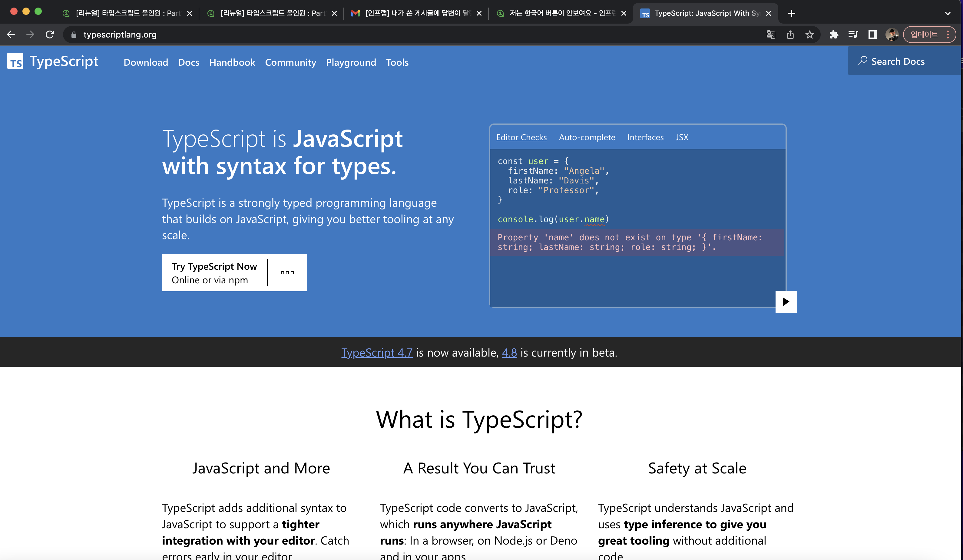The image size is (963, 560).
Task: Go back using the browser back arrow
Action: pyautogui.click(x=11, y=35)
